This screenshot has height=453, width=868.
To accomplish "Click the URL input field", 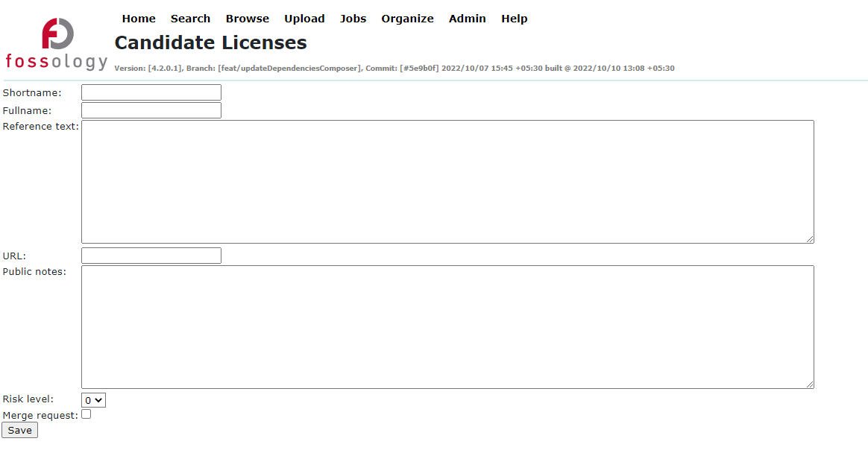I will [151, 255].
